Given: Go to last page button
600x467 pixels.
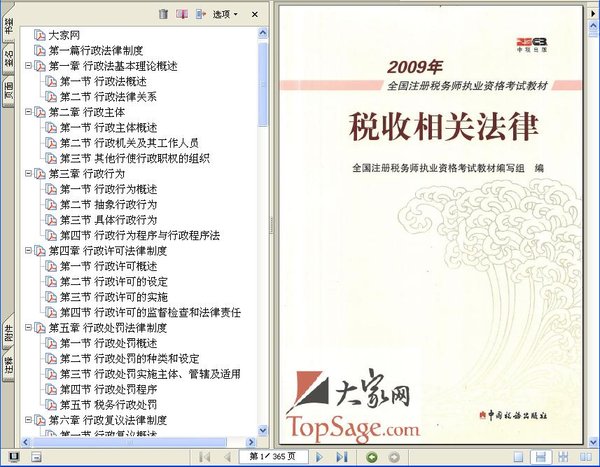Looking at the screenshot, I should click(x=342, y=457).
